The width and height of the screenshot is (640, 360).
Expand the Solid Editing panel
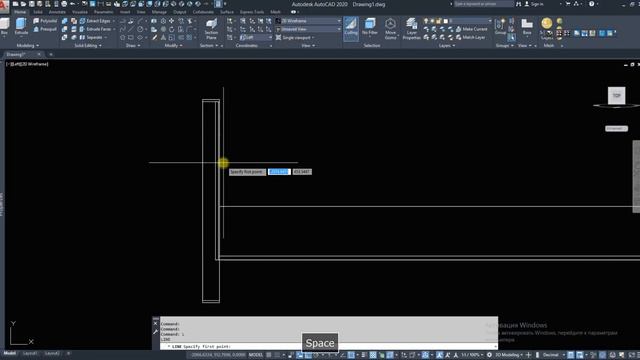pos(88,46)
